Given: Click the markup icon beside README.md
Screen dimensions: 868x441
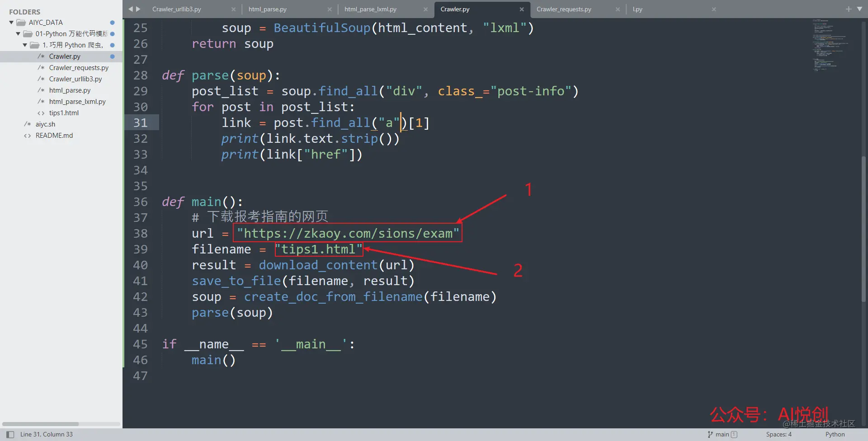Looking at the screenshot, I should [x=28, y=136].
